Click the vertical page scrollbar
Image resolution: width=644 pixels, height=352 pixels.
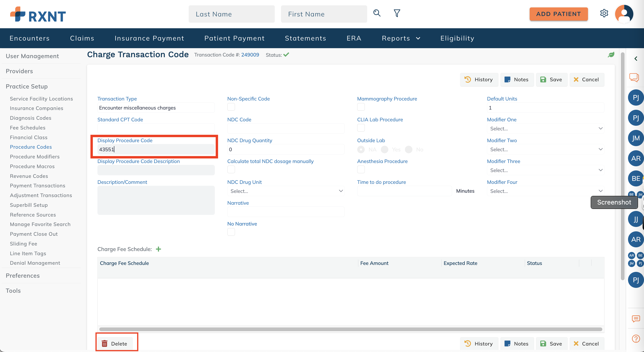(x=622, y=166)
